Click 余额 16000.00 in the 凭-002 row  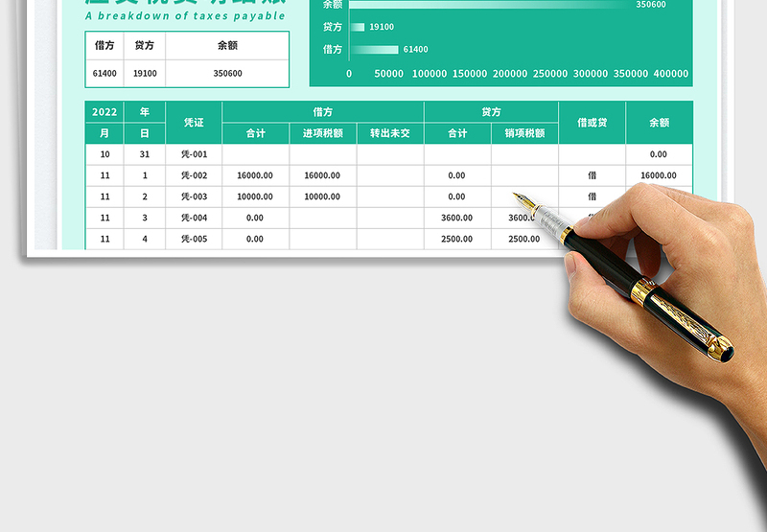(x=659, y=175)
